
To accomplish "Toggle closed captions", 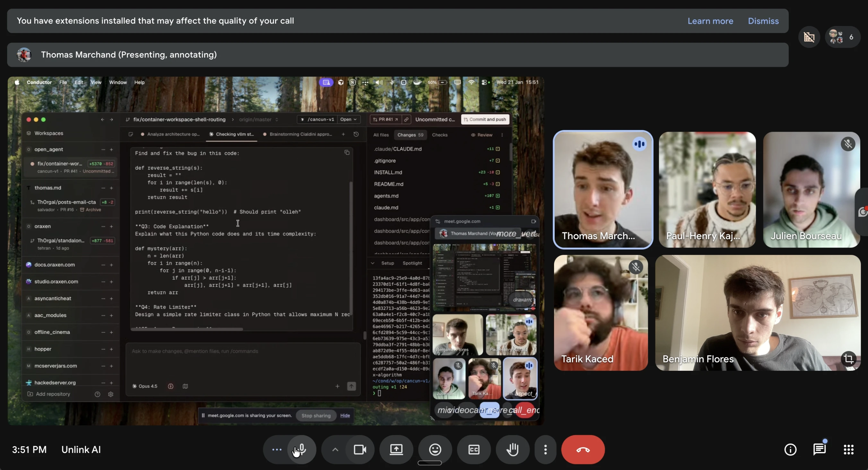I will pos(473,449).
